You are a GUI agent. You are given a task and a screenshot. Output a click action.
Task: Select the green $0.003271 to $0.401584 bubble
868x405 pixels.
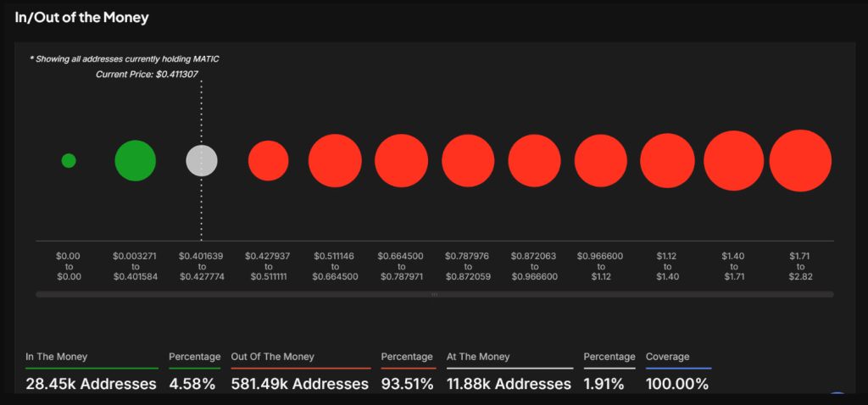pos(135,160)
